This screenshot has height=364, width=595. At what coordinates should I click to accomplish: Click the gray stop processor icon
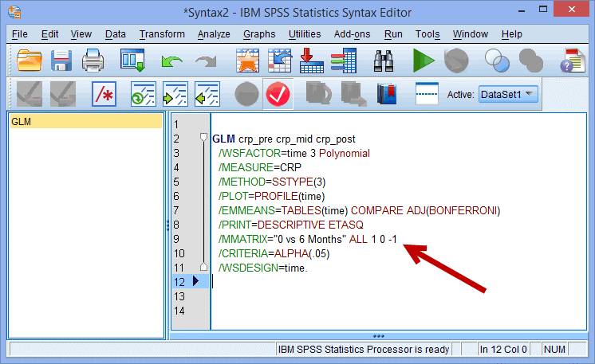[456, 61]
